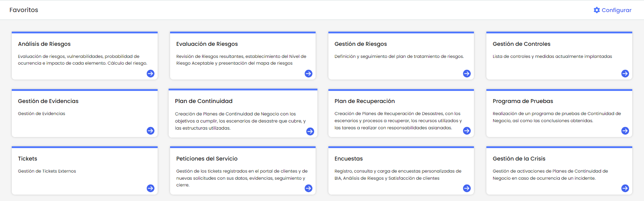Open the Tickets card heading

click(28, 159)
